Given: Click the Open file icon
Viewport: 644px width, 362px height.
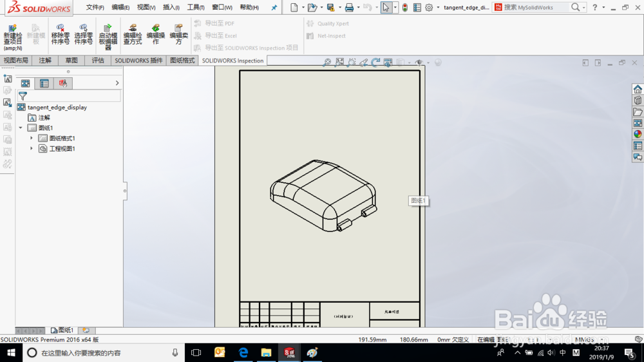Looking at the screenshot, I should pos(312,7).
